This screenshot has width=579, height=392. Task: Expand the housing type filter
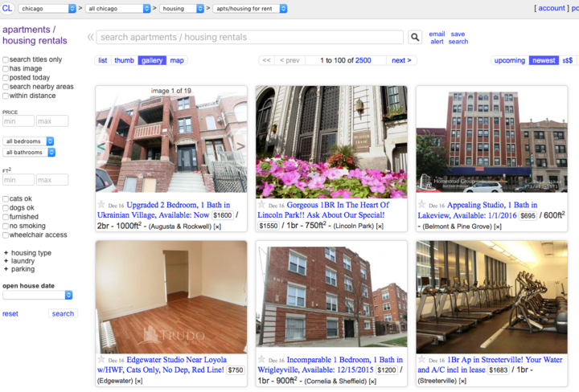point(27,253)
